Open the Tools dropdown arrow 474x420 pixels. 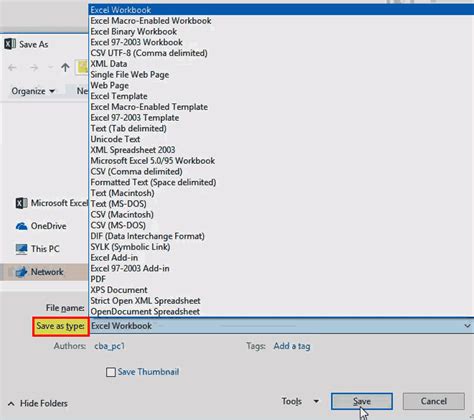coord(316,401)
